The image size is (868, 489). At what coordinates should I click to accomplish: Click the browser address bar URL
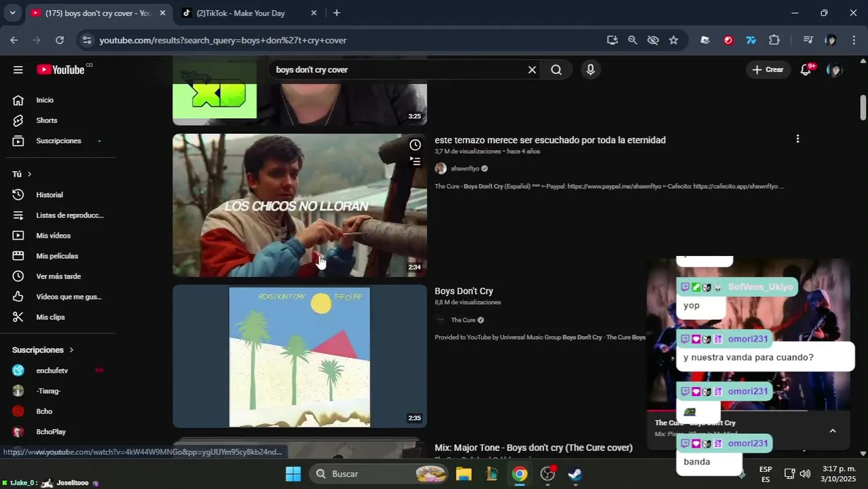click(223, 40)
